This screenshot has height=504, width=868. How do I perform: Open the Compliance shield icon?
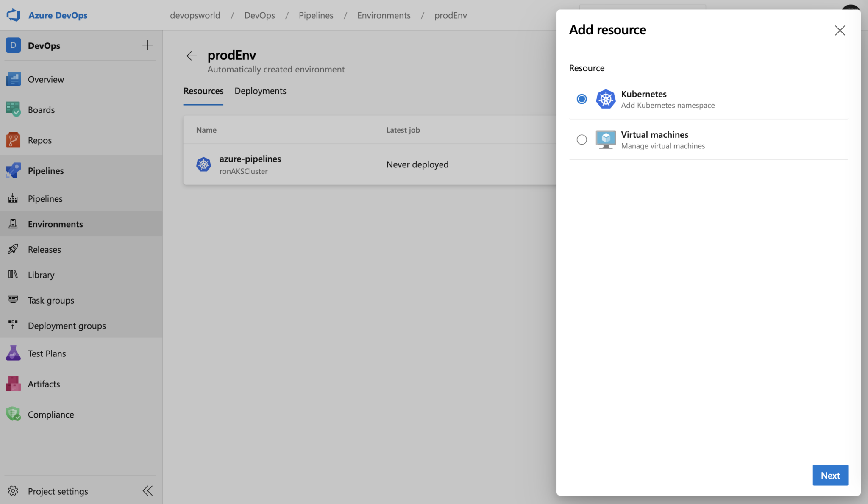(x=13, y=414)
